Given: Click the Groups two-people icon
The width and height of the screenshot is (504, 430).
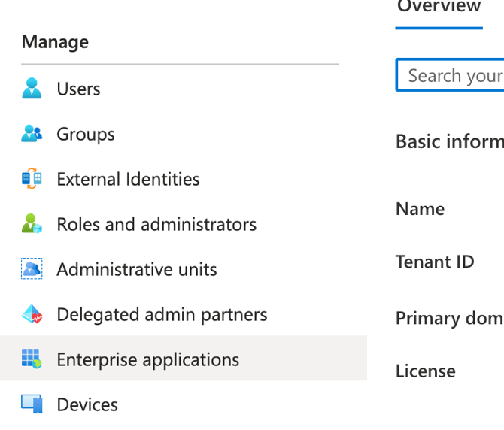Looking at the screenshot, I should point(32,134).
